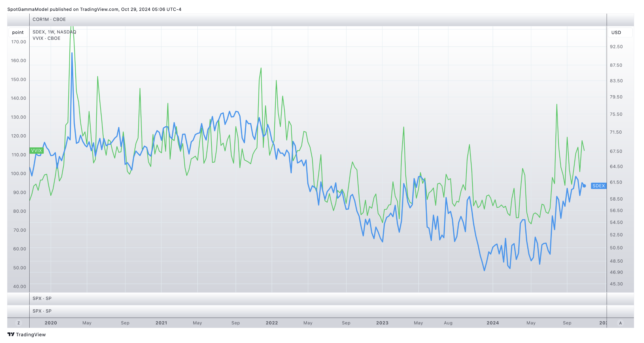The width and height of the screenshot is (644, 343).
Task: Click the TradingView logo
Action: click(x=26, y=334)
